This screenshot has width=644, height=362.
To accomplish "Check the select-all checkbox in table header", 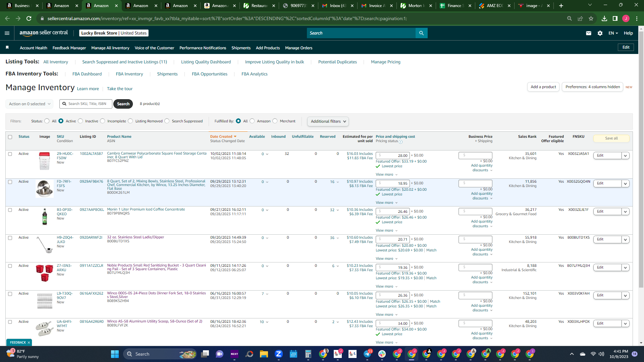I will tap(10, 137).
